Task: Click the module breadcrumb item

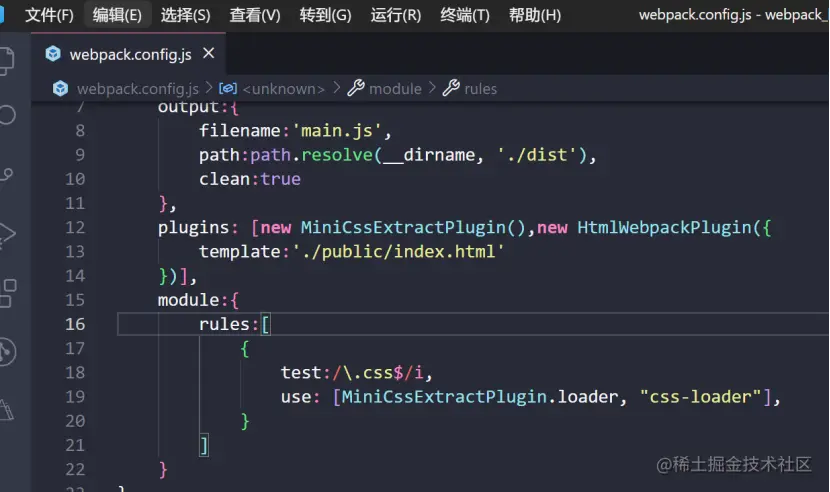Action: click(395, 89)
